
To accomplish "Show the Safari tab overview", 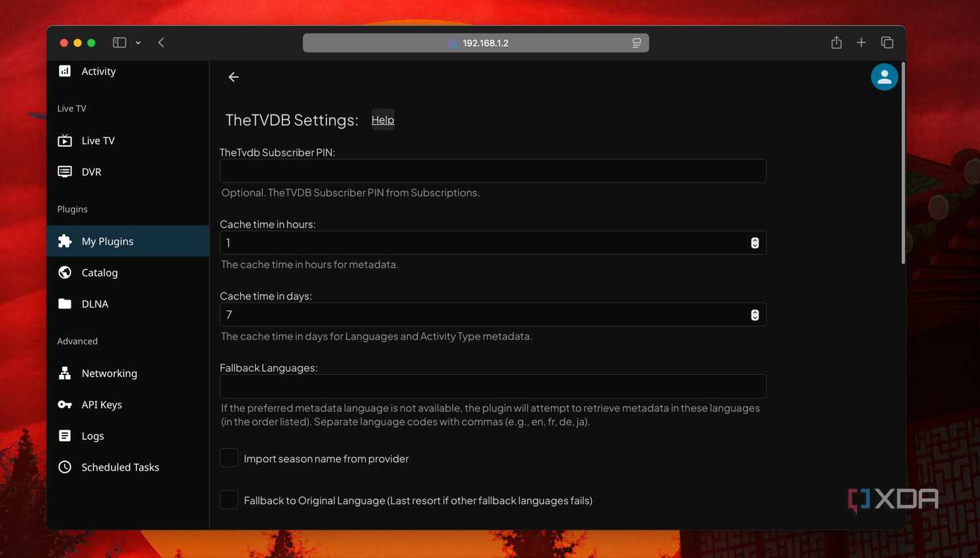I will [x=887, y=42].
